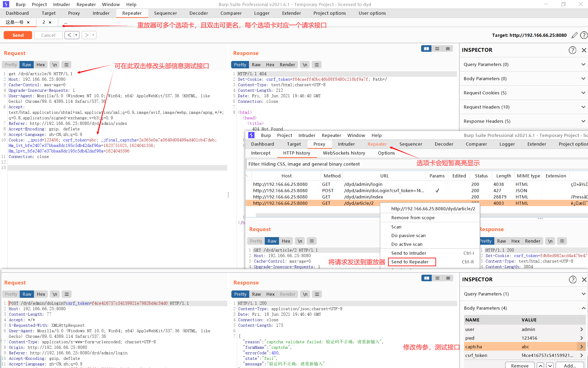588x368 pixels.
Task: Click the Cancel button
Action: (48, 35)
